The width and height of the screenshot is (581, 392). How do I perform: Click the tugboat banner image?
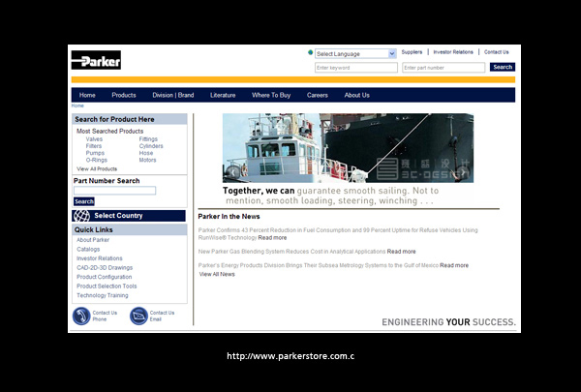348,148
